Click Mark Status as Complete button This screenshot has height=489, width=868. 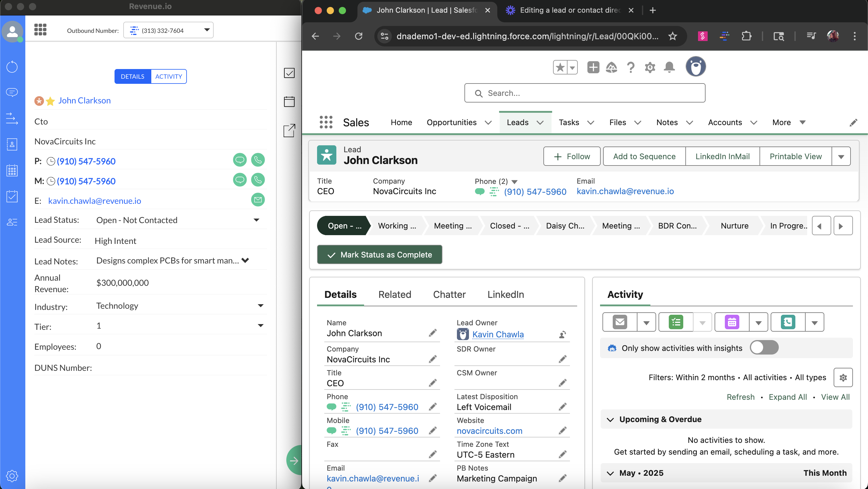tap(379, 254)
